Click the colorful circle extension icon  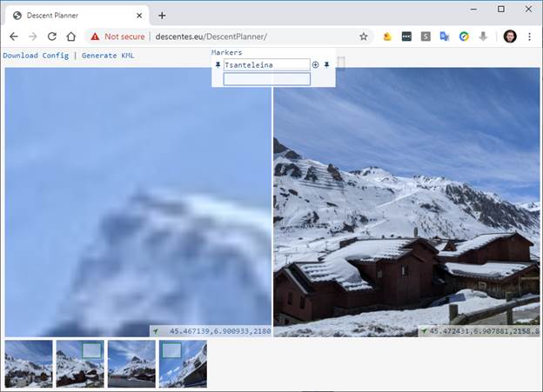[x=464, y=37]
